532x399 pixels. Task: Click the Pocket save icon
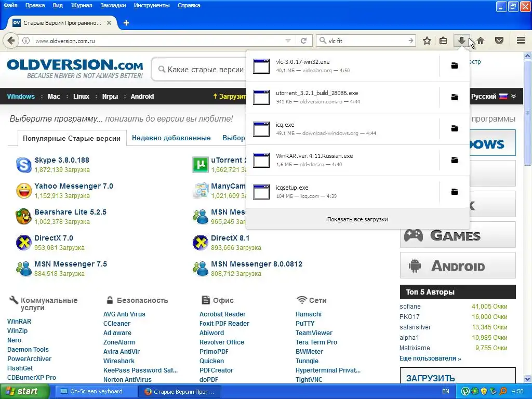pyautogui.click(x=499, y=41)
